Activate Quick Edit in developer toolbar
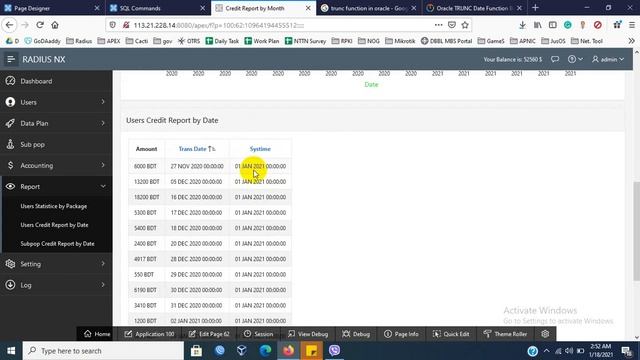Screen dimensions: 640x360 [x=451, y=334]
